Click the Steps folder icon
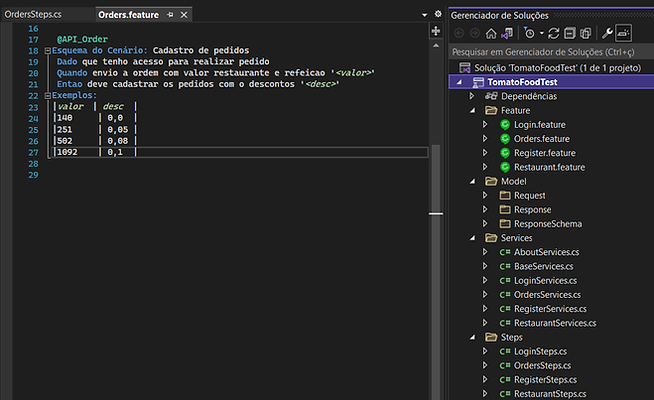Viewport: 654px width, 400px height. tap(491, 337)
